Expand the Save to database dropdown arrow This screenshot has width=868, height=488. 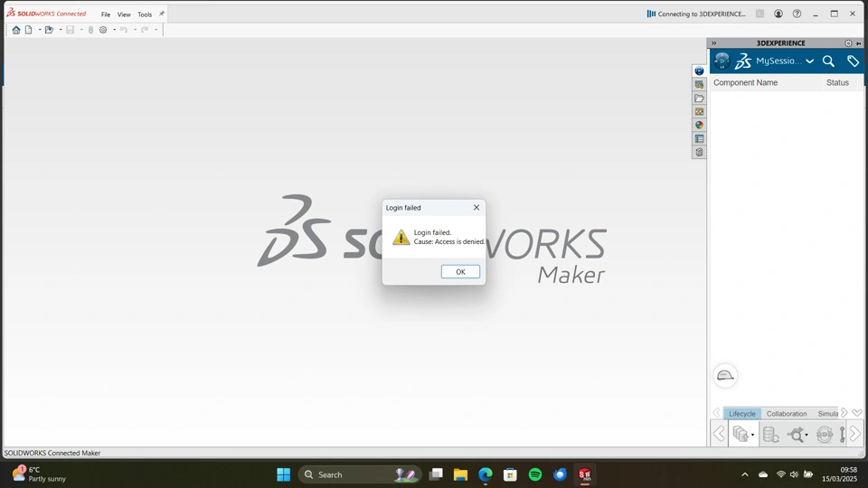pos(752,435)
